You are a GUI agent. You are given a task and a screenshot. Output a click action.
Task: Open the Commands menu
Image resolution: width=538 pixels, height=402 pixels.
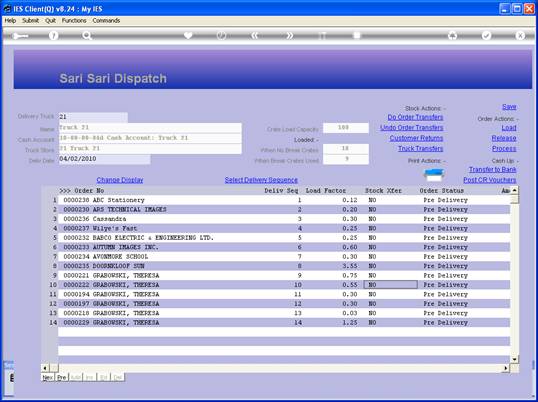point(106,21)
